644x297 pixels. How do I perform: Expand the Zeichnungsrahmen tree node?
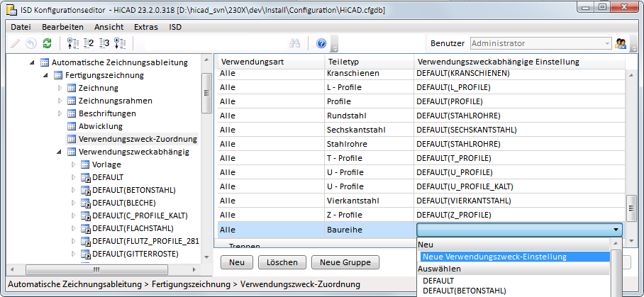tap(60, 101)
